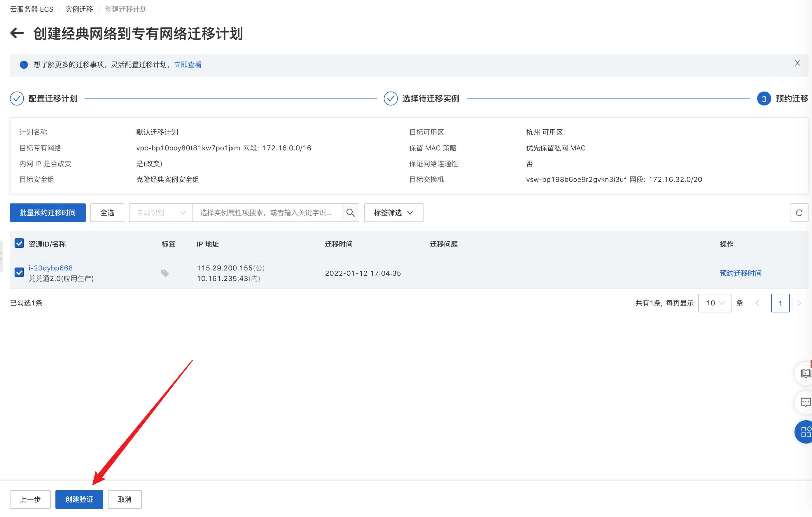
Task: Click the 创建验证 button
Action: coord(79,499)
